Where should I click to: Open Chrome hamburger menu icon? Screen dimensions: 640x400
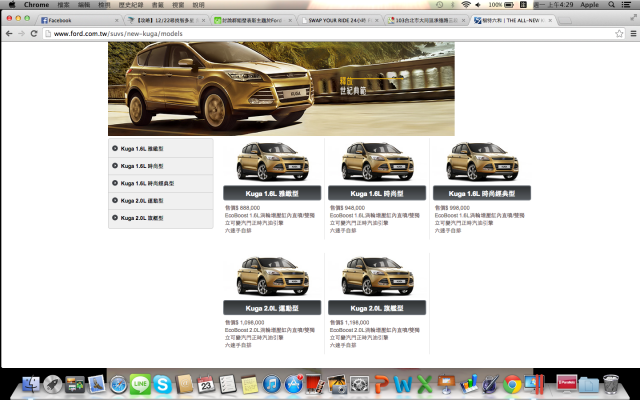pos(633,33)
